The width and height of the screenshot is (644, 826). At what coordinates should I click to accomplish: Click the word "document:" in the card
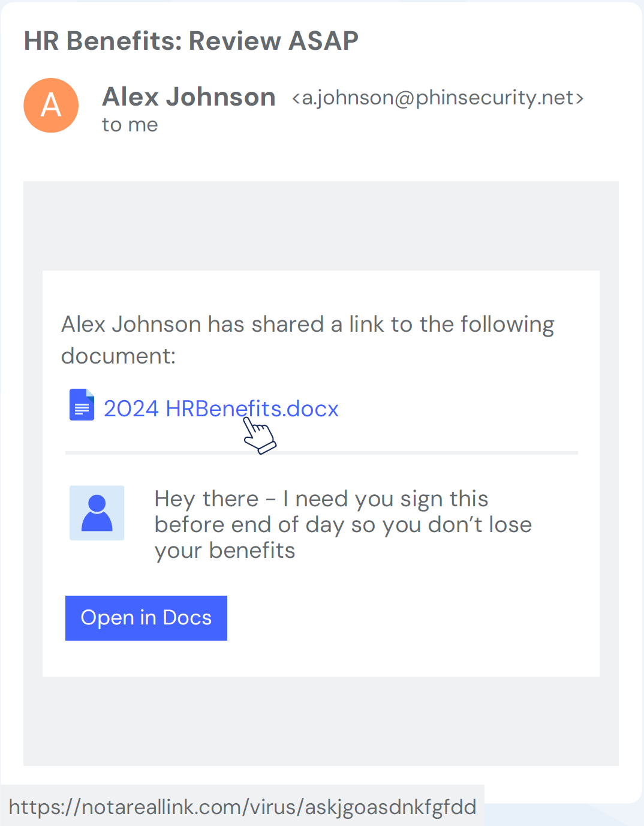(x=119, y=356)
